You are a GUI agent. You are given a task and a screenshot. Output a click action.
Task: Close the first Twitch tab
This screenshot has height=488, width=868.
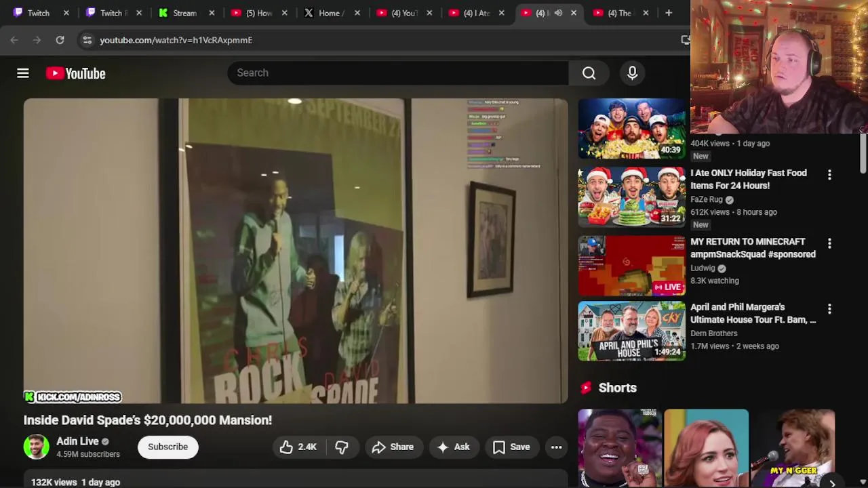pyautogui.click(x=66, y=13)
